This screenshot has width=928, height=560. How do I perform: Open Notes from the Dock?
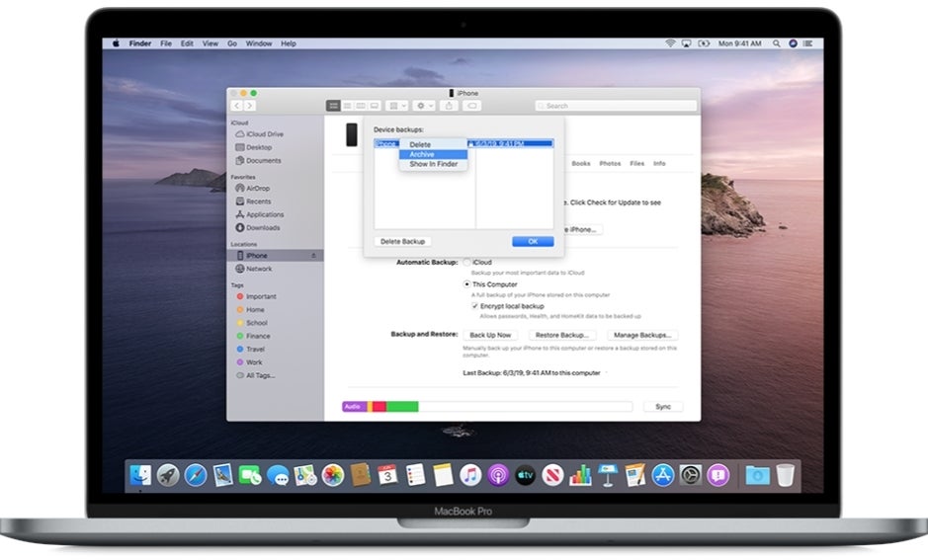click(x=443, y=475)
